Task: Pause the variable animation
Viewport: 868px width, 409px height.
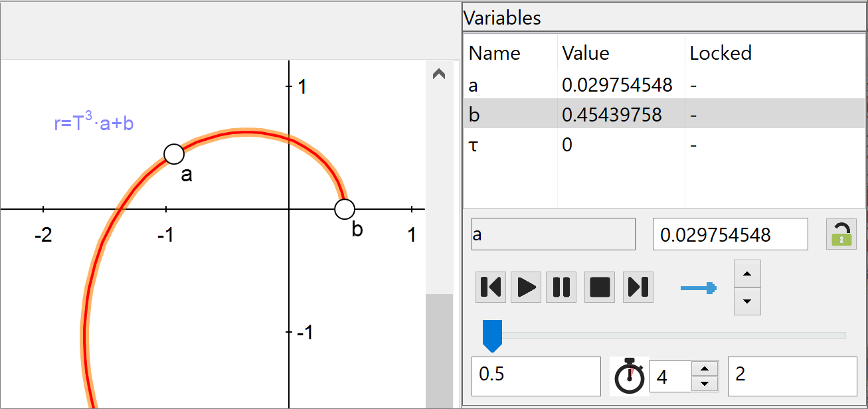Action: pyautogui.click(x=561, y=287)
